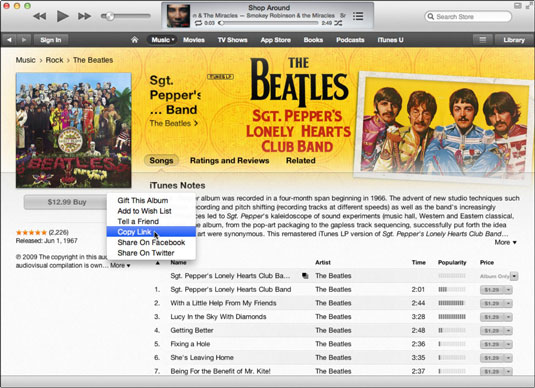Screen dimensions: 535x388
Task: Expand copyright text with More arrow
Action: tap(120, 265)
